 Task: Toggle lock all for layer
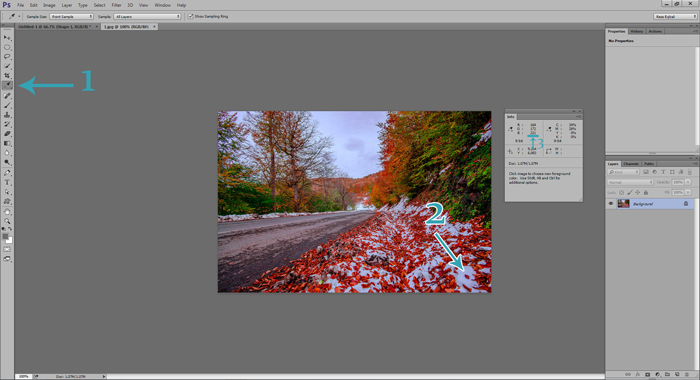(x=646, y=192)
